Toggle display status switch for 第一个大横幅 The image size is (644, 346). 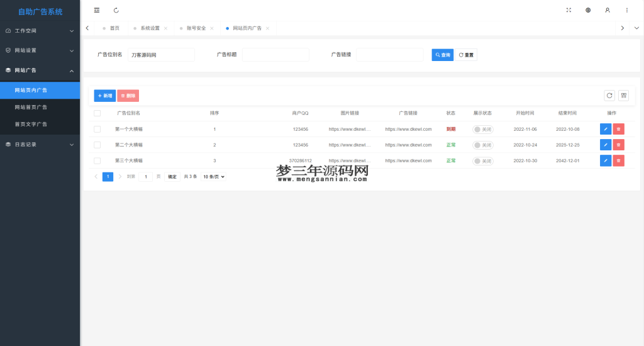pos(482,129)
